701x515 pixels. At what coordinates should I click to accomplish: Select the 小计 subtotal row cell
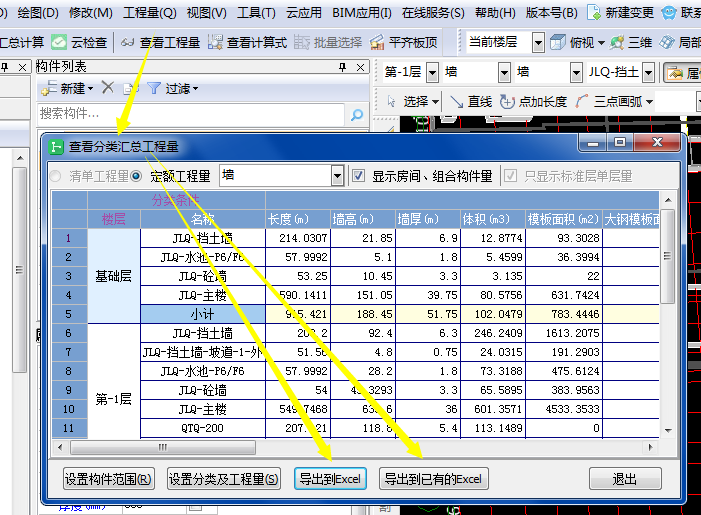coord(203,314)
